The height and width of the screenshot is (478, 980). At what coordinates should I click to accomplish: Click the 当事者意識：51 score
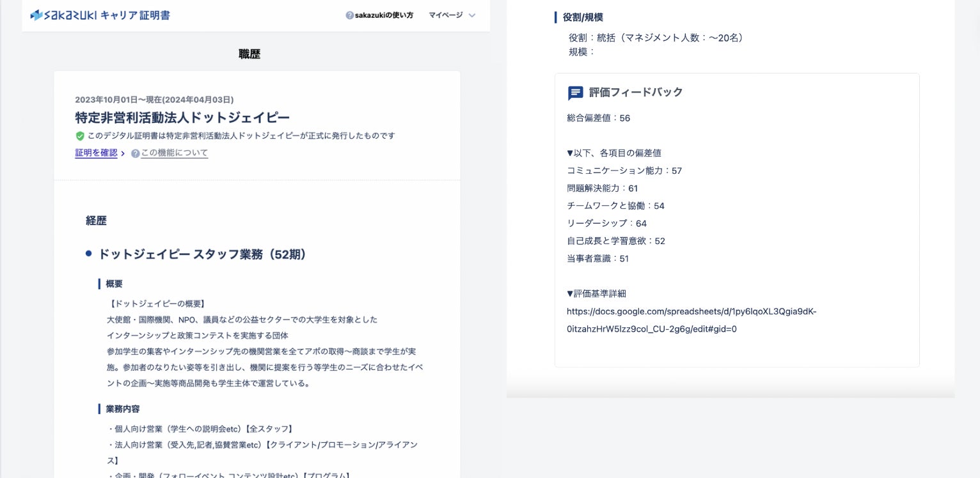pyautogui.click(x=598, y=259)
